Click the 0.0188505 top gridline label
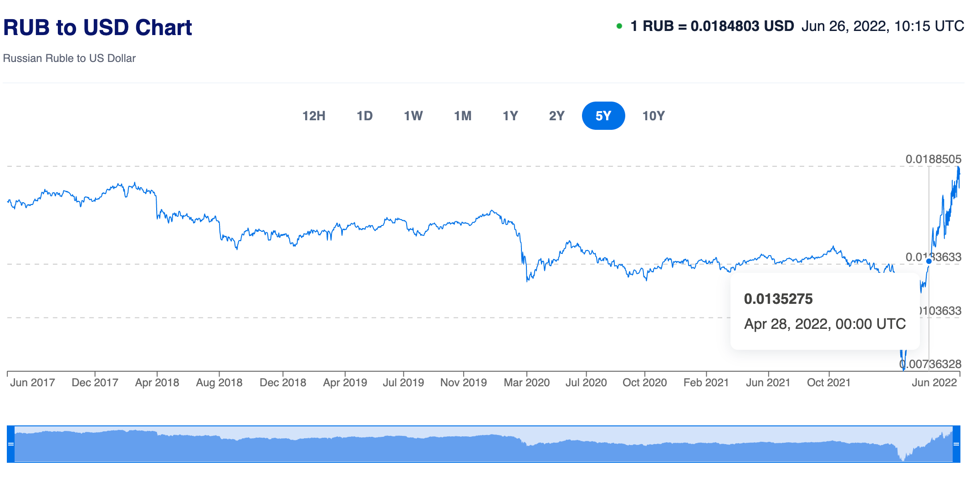Viewport: 980px width, 481px height. click(x=933, y=159)
